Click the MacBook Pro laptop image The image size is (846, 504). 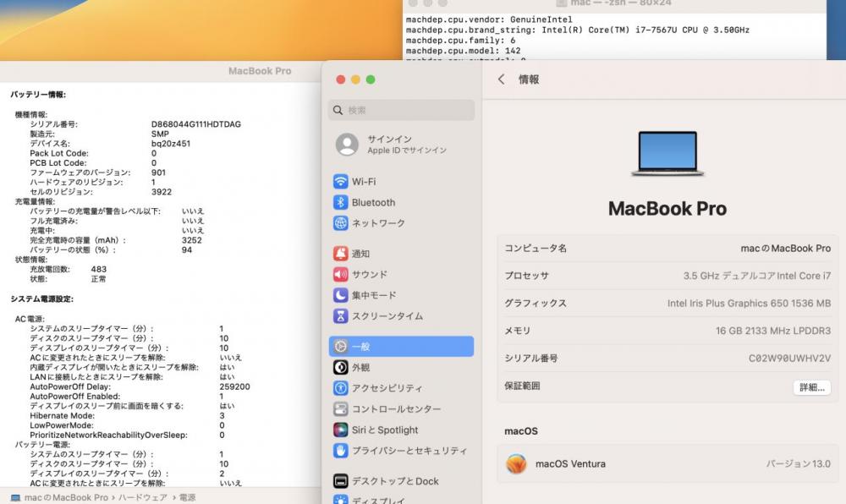click(x=668, y=154)
